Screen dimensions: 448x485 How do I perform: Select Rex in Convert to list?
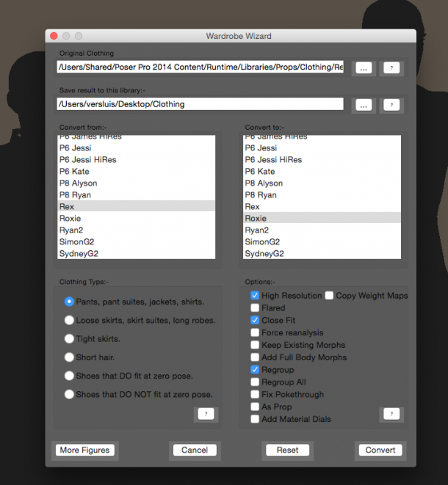[x=322, y=207]
